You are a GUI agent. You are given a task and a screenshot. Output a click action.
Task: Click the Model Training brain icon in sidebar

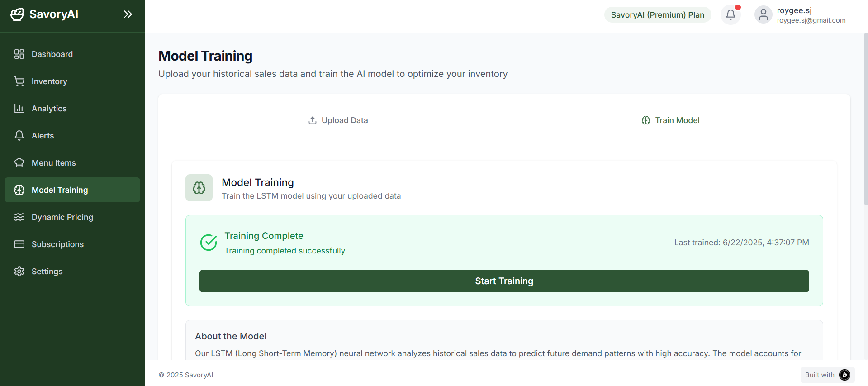pos(19,190)
